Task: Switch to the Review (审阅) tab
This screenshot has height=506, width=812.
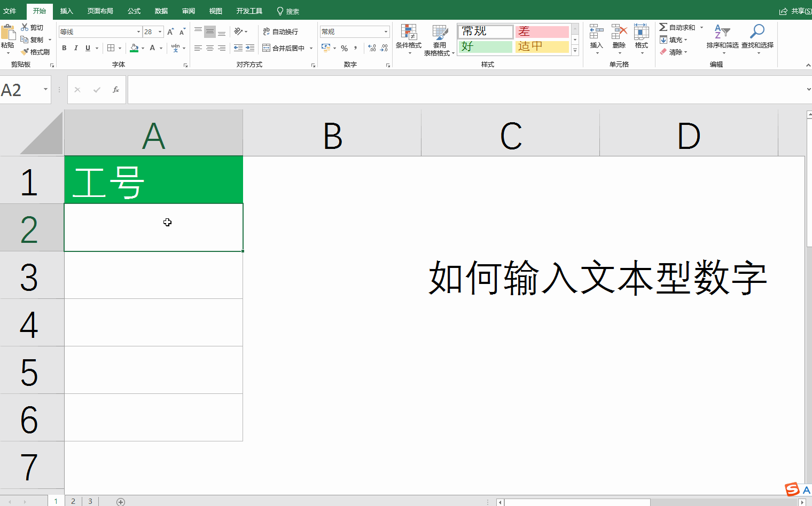Action: coord(189,11)
